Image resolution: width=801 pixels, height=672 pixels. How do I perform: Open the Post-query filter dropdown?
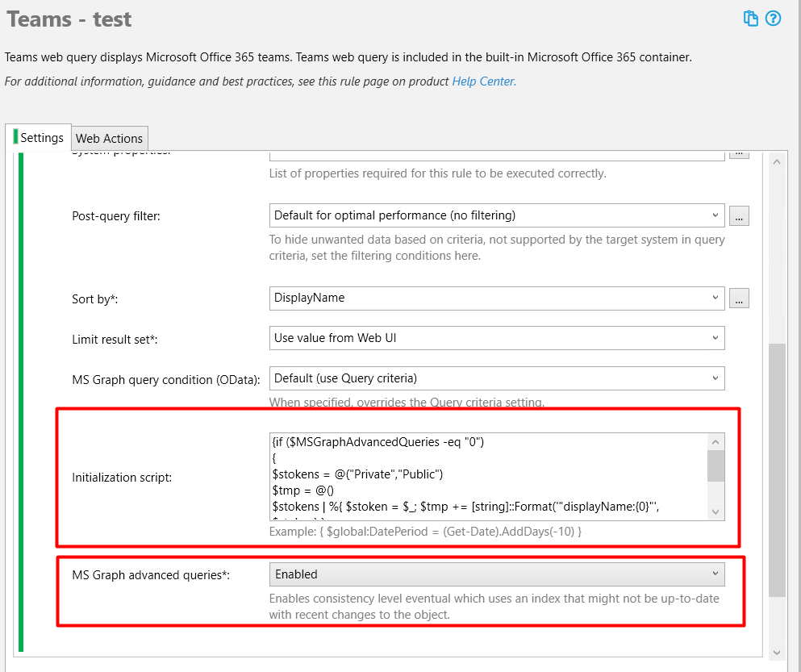point(497,215)
